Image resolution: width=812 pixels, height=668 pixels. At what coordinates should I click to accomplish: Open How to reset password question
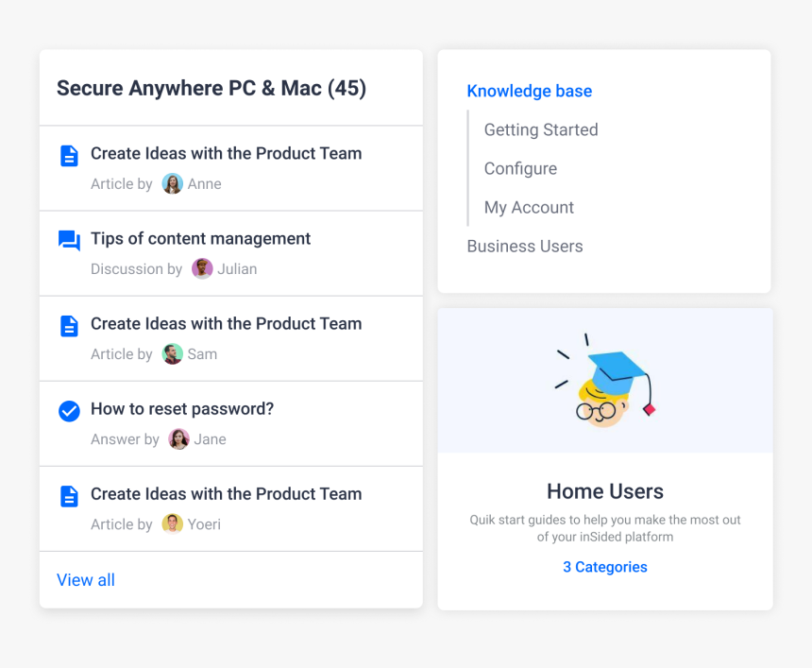point(182,409)
